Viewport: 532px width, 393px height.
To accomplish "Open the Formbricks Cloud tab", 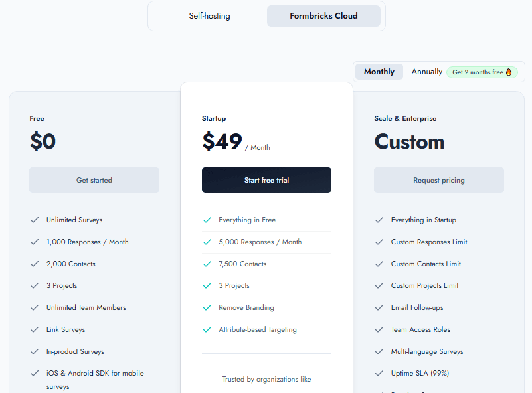I will (x=323, y=15).
